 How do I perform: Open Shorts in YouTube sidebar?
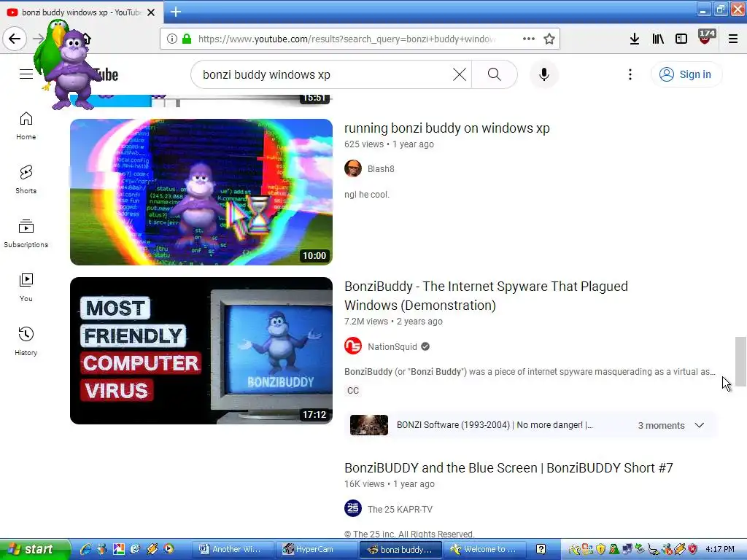click(26, 179)
